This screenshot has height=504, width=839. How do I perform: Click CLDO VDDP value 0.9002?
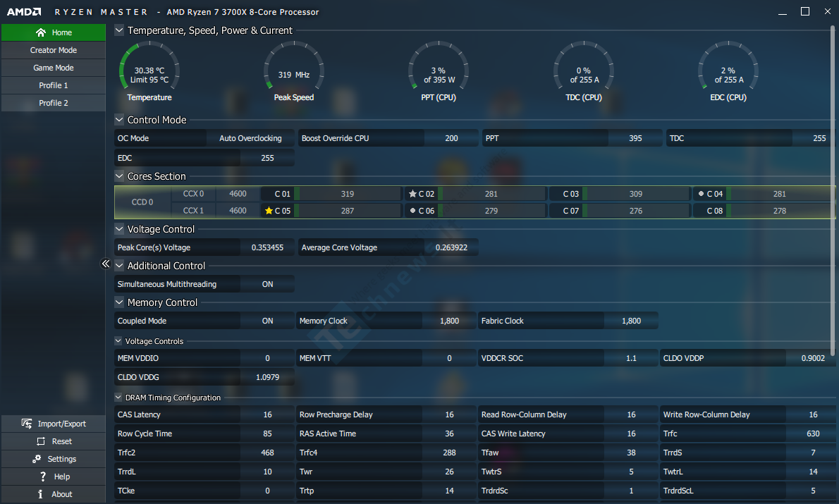pos(813,359)
